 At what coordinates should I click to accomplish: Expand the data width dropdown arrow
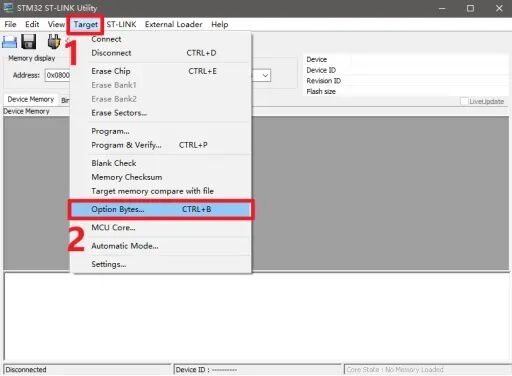coord(265,75)
